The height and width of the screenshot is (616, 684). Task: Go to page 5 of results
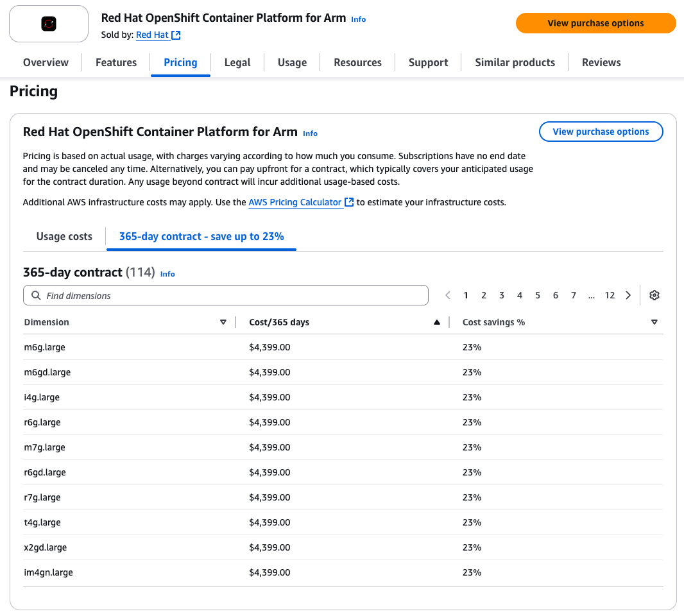[538, 295]
